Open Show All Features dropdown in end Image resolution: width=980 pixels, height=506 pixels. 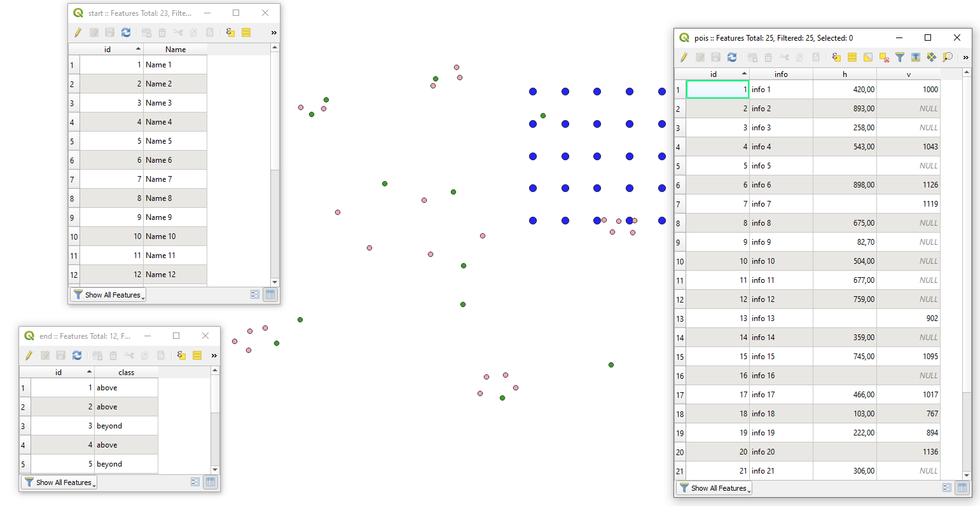(x=59, y=482)
